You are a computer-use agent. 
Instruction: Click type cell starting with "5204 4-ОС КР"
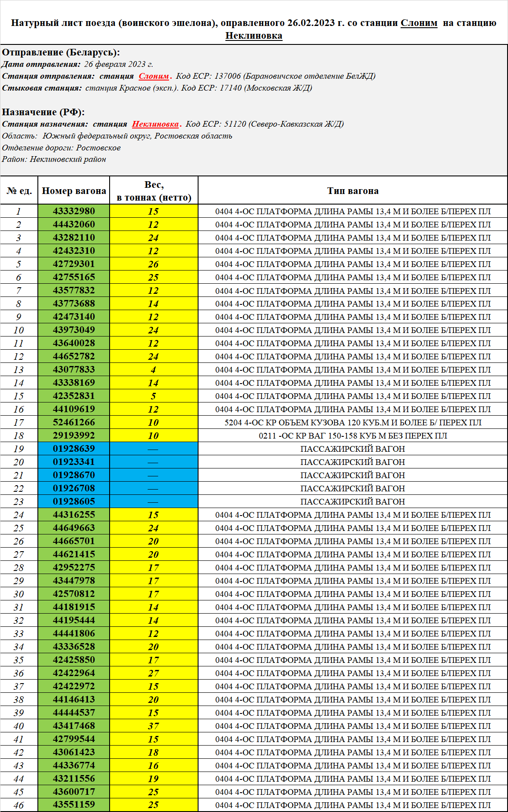pyautogui.click(x=353, y=422)
